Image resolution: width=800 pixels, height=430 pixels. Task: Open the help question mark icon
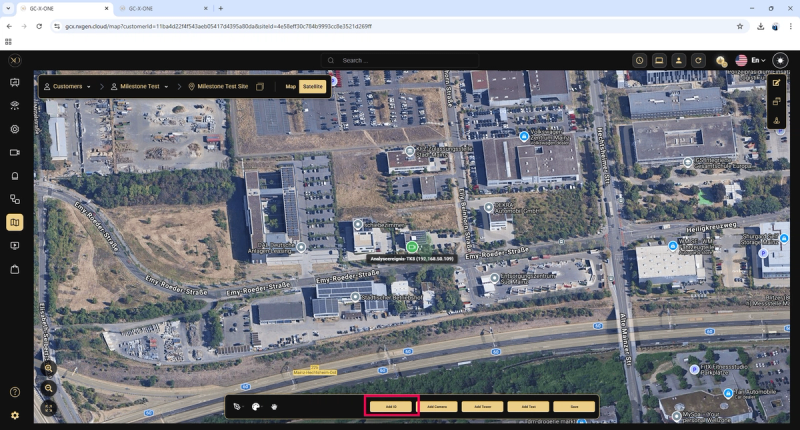tap(15, 392)
